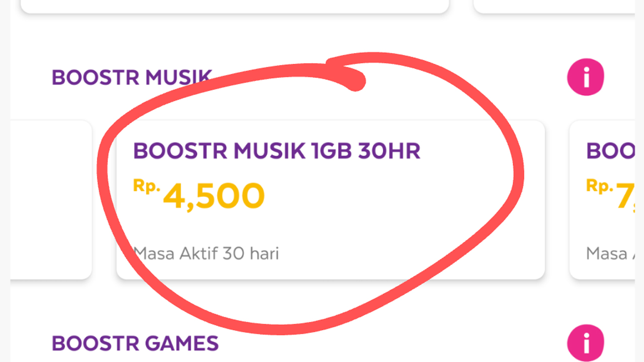Tap the BOOSTR GAMES pink info icon
The image size is (644, 362).
point(586,343)
